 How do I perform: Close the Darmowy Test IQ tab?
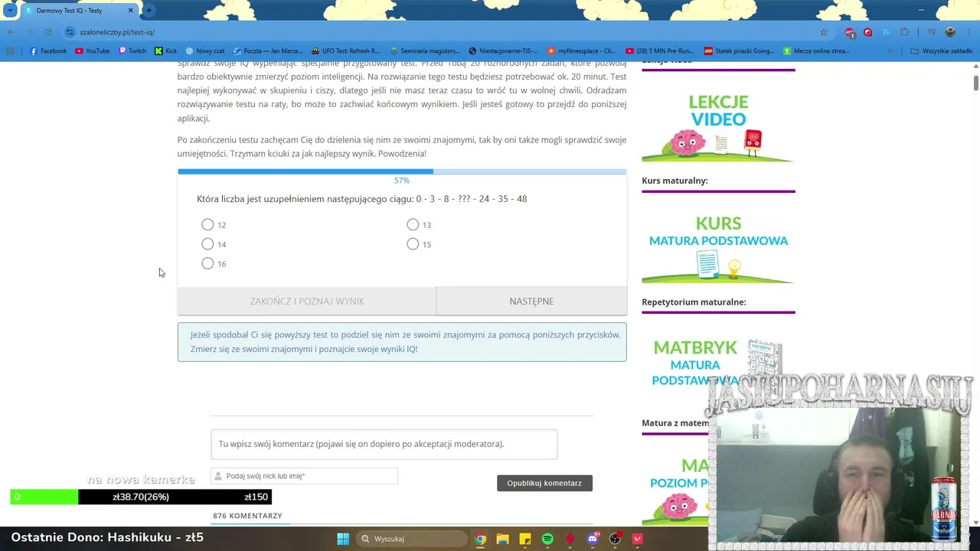[130, 11]
